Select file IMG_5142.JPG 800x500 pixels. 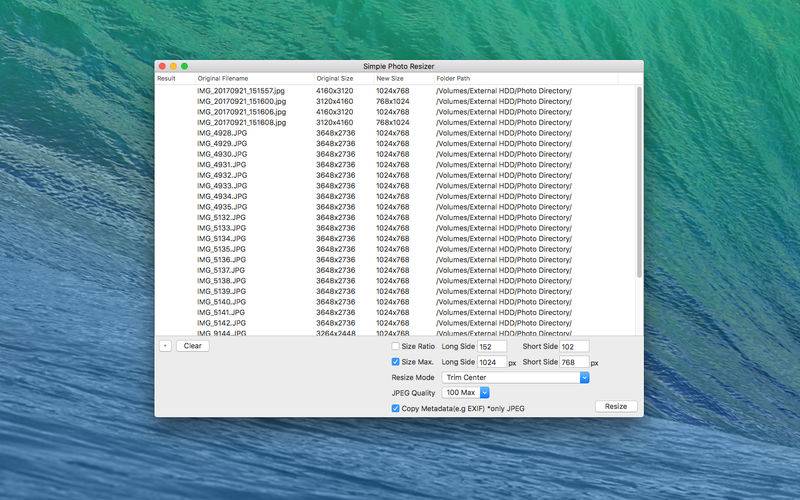(x=395, y=323)
